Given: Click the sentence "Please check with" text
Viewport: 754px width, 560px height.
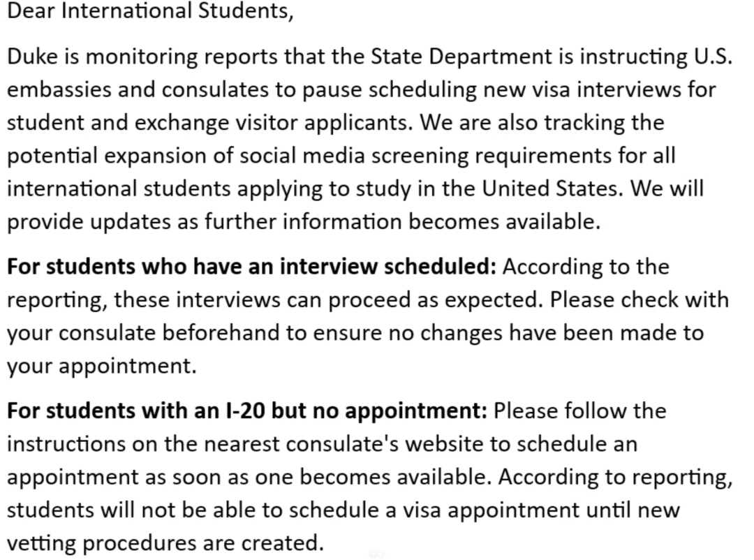Looking at the screenshot, I should coord(639,300).
